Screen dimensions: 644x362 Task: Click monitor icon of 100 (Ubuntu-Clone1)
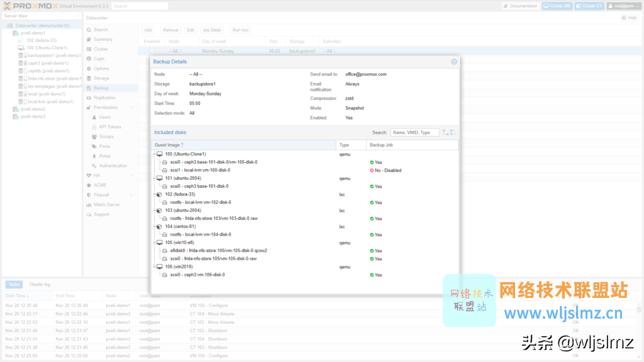tap(160, 155)
